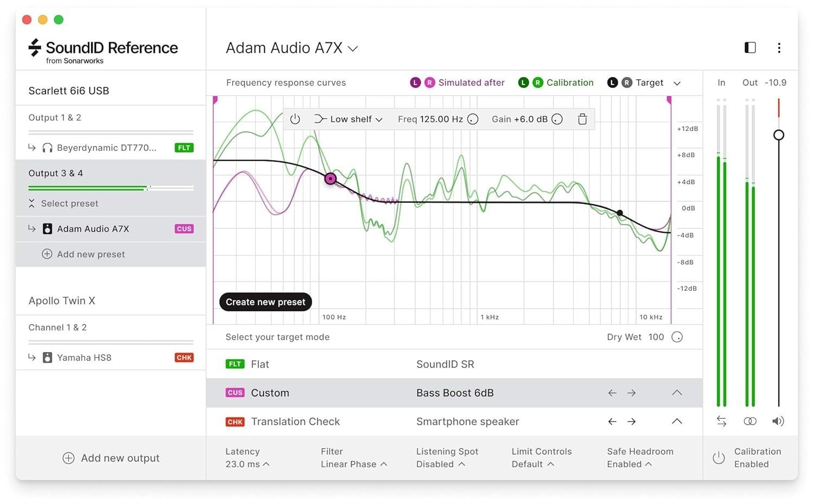Image resolution: width=814 pixels, height=504 pixels.
Task: Select the Yamaha HS8 preset row
Action: click(x=111, y=358)
